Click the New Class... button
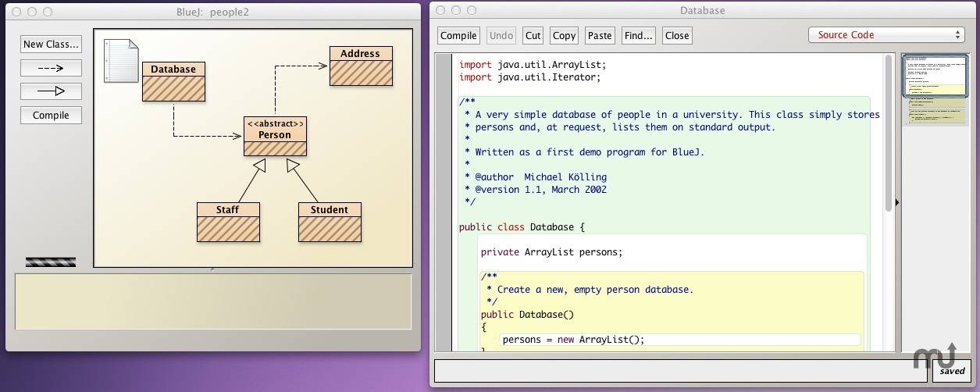 pos(51,45)
